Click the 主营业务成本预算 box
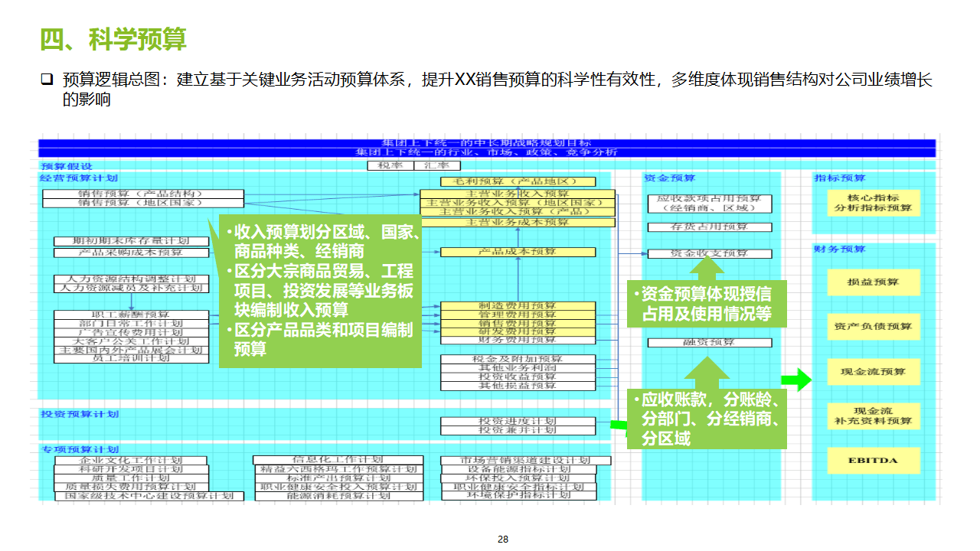The width and height of the screenshot is (980, 551). 518,222
